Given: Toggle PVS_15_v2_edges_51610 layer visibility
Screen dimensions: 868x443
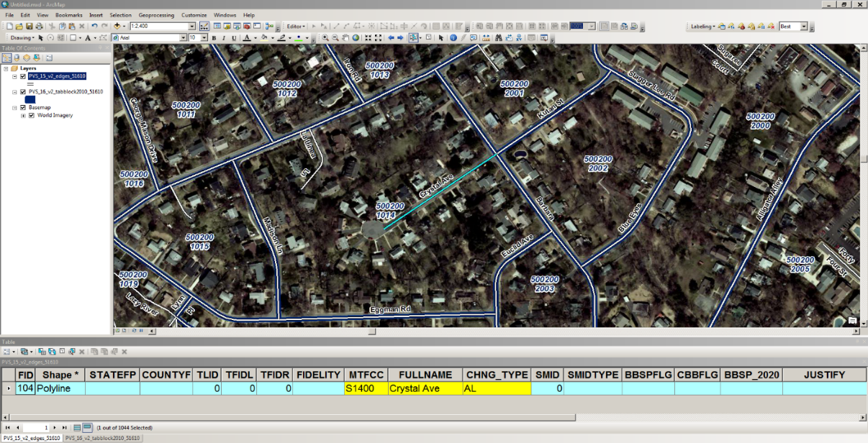Looking at the screenshot, I should 23,76.
